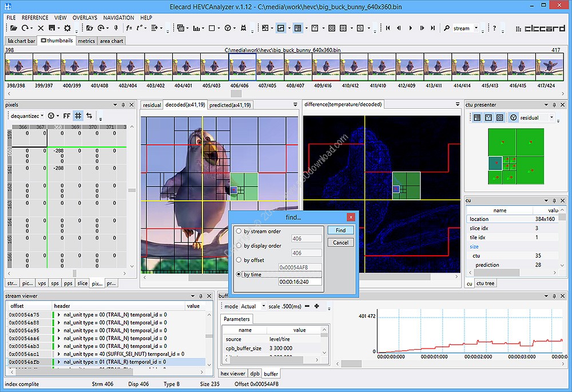
Task: Click the open reference folder icon
Action: (90, 28)
